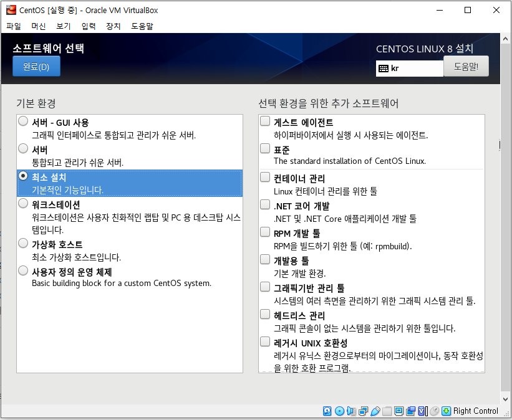This screenshot has width=512, height=420.
Task: Check the 'RPM 개발 툴' checkbox
Action: (x=265, y=232)
